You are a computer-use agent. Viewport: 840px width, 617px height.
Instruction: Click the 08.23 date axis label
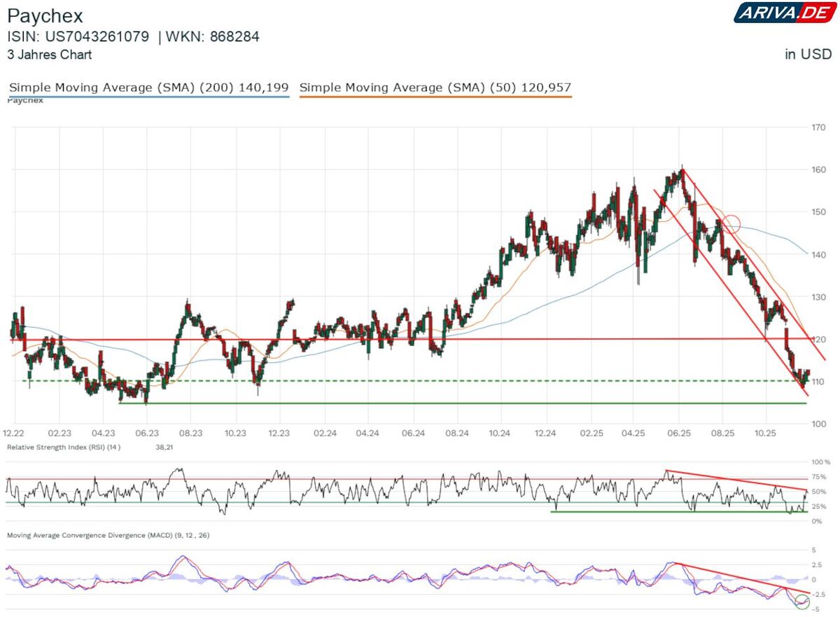[191, 434]
